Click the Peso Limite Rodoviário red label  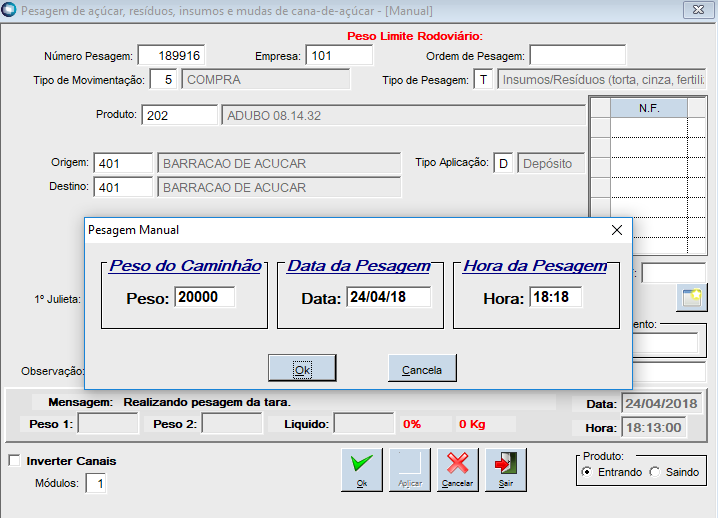(415, 36)
